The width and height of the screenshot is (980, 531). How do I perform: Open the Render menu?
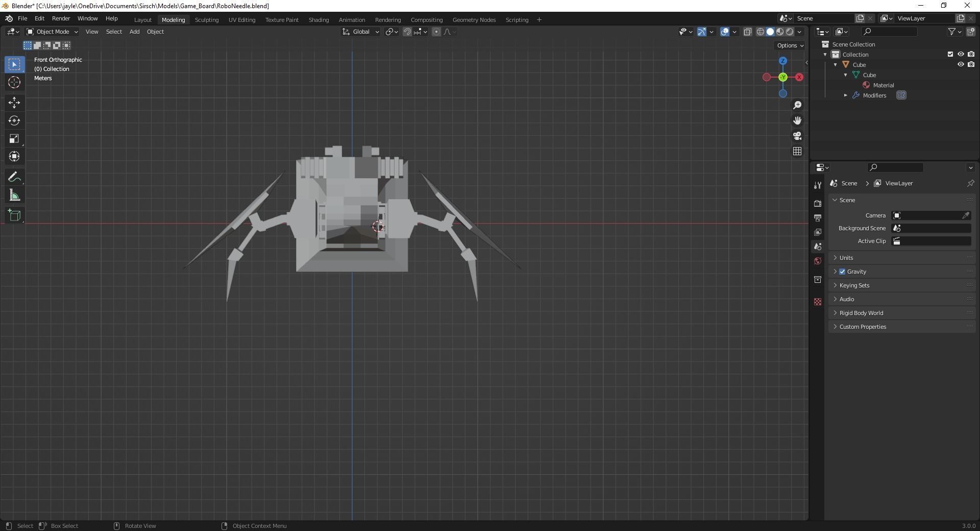pos(61,18)
